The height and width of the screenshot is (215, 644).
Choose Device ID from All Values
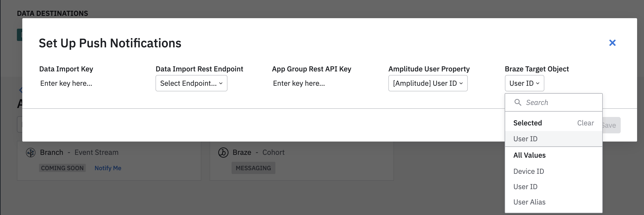point(528,171)
